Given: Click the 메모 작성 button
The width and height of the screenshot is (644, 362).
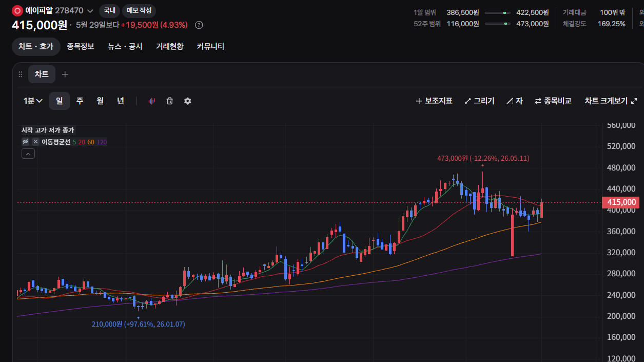Looking at the screenshot, I should [x=139, y=10].
